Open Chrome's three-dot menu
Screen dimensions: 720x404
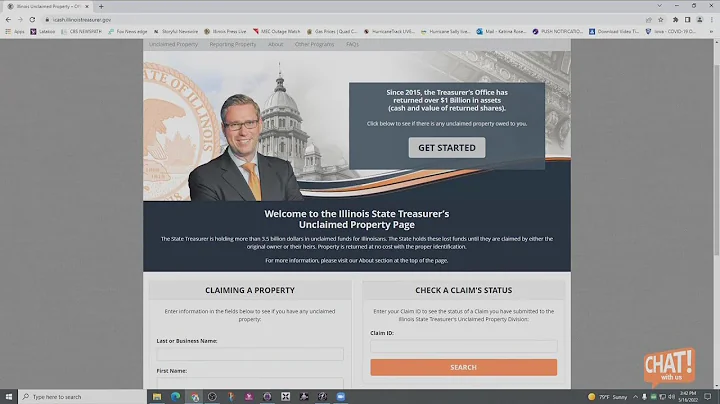(x=712, y=20)
